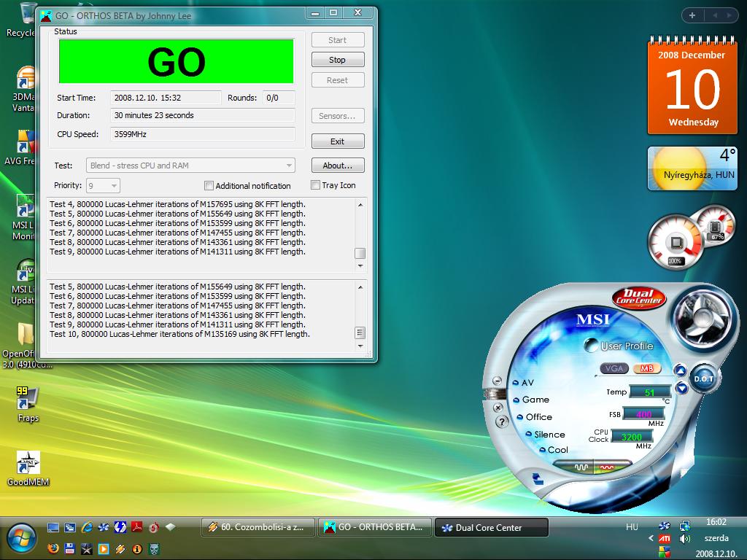Click the Stop button in ORTHOS
This screenshot has width=747, height=560.
click(x=338, y=60)
